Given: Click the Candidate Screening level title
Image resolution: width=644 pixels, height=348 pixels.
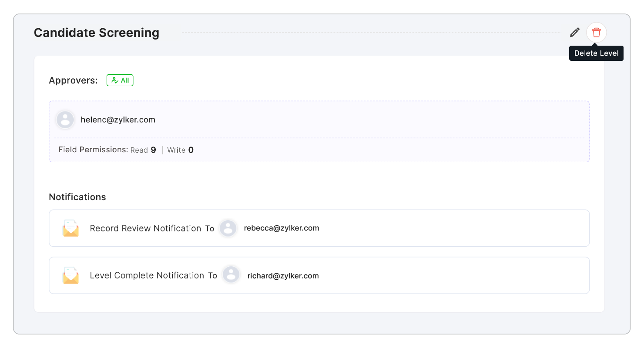Looking at the screenshot, I should (97, 33).
